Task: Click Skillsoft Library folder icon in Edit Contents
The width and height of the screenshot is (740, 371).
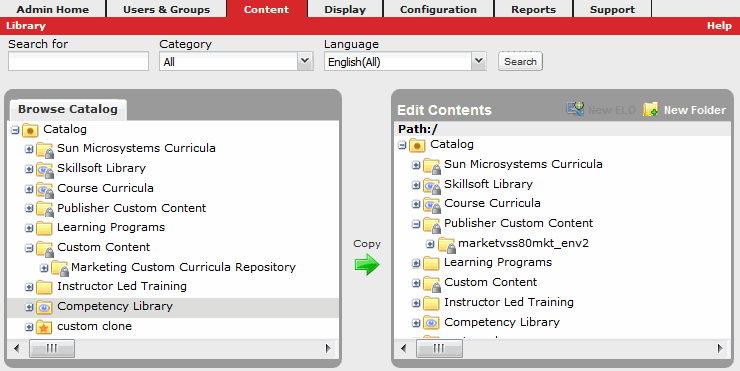Action: (x=432, y=186)
